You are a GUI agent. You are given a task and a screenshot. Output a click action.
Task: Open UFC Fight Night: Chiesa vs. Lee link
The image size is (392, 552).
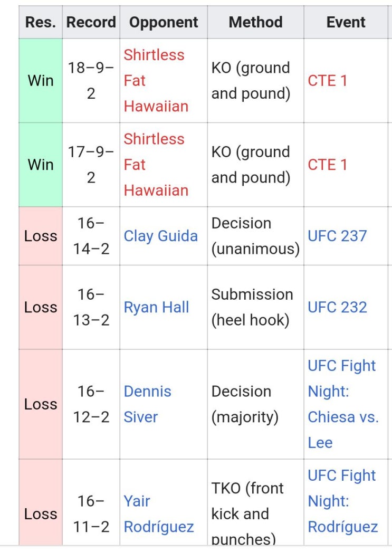coord(343,404)
